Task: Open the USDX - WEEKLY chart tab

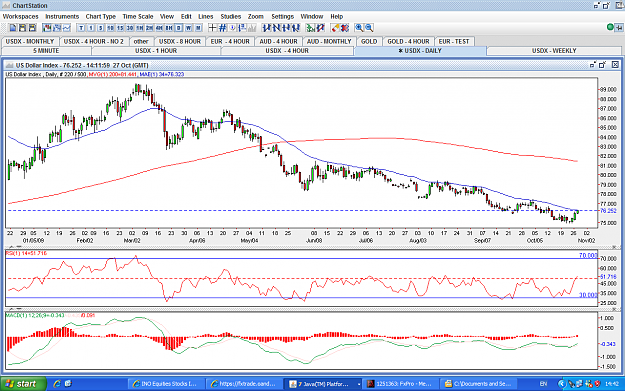Action: click(554, 51)
